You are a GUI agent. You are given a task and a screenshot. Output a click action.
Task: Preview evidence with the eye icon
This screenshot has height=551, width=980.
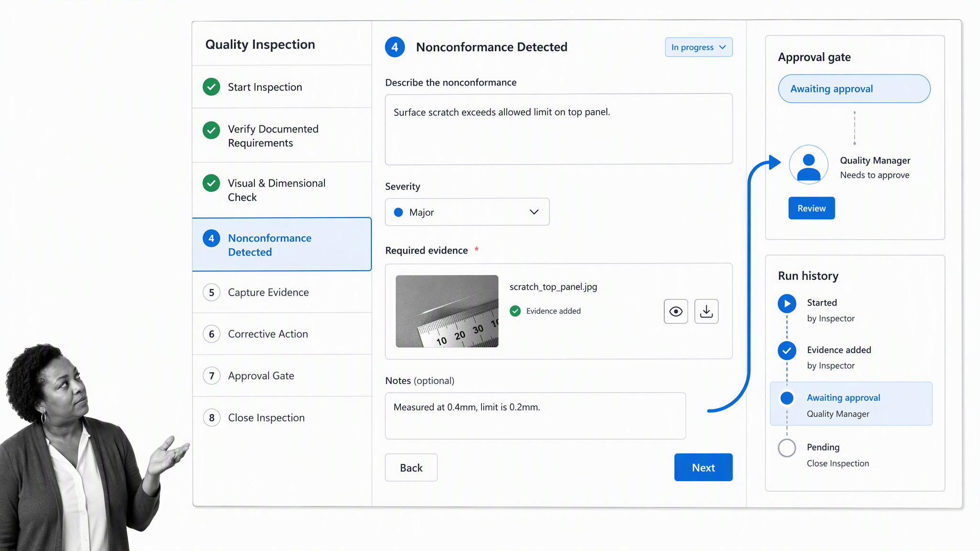pyautogui.click(x=676, y=311)
